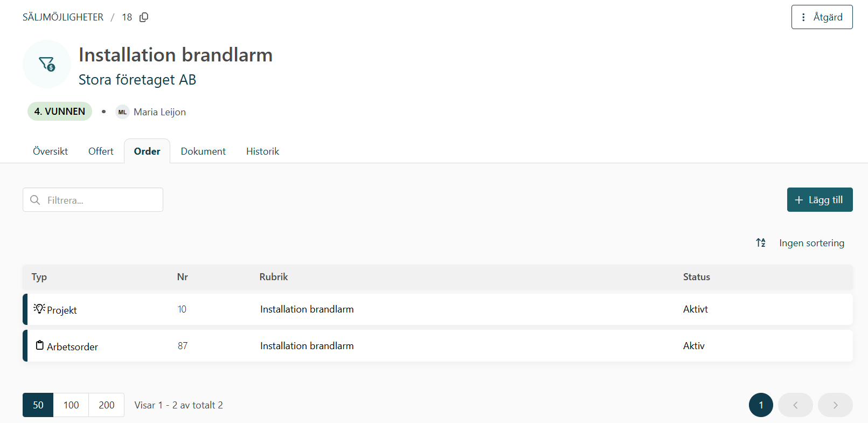This screenshot has height=423, width=868.
Task: Copy the opportunity number 18 icon
Action: coord(144,17)
